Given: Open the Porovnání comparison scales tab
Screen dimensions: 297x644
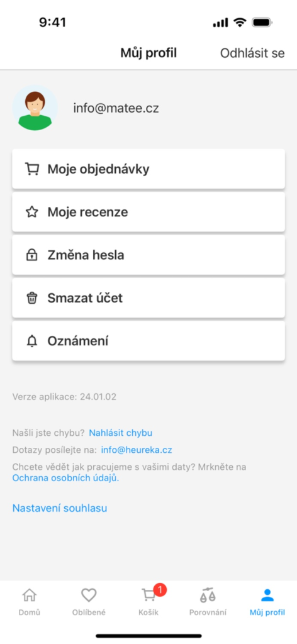Looking at the screenshot, I should click(x=208, y=602).
